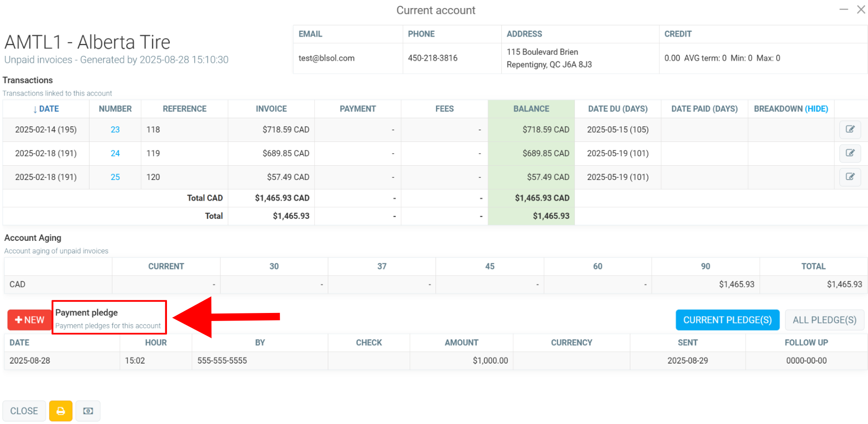Click edit icon for invoice 24 row

850,153
